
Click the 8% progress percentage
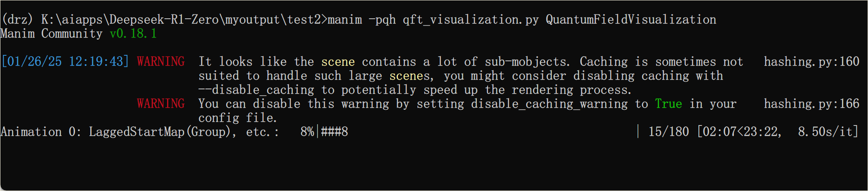point(307,132)
